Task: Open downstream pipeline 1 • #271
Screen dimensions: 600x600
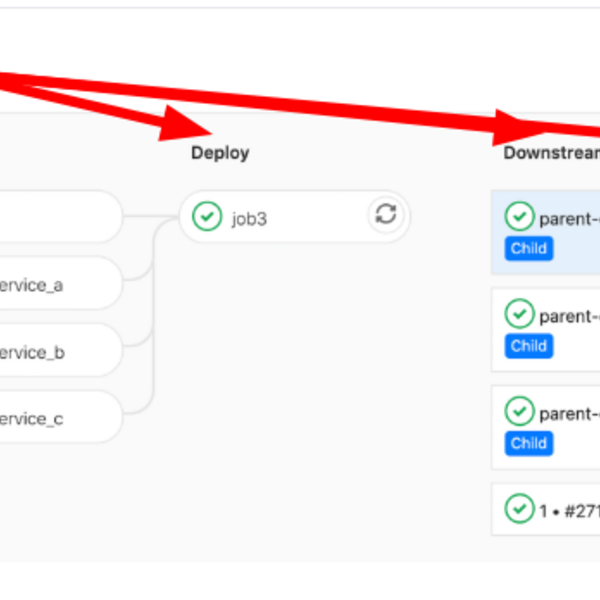Action: (568, 510)
